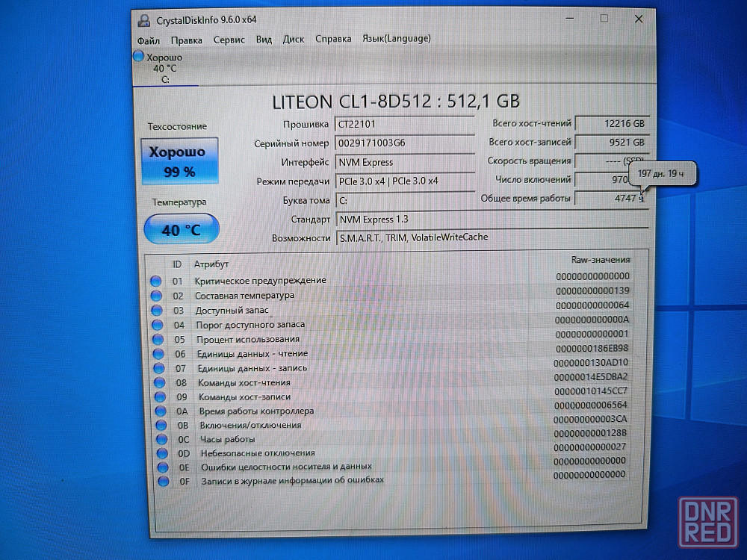Click the ID column header
The height and width of the screenshot is (560, 747).
pyautogui.click(x=177, y=264)
